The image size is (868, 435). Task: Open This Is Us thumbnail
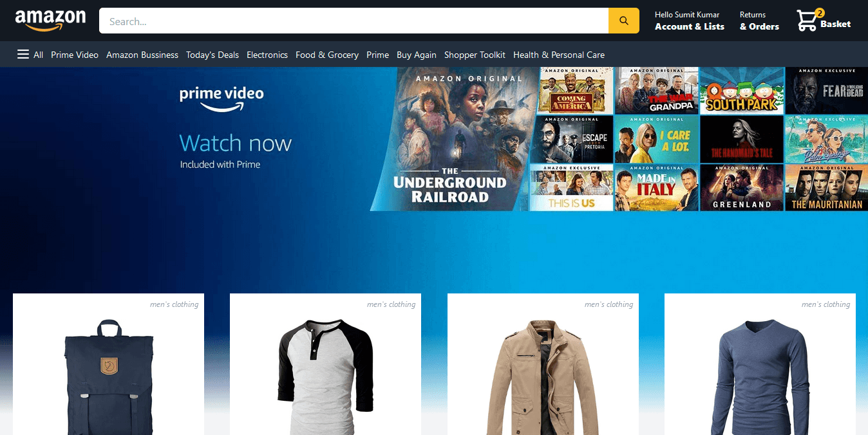click(x=571, y=187)
